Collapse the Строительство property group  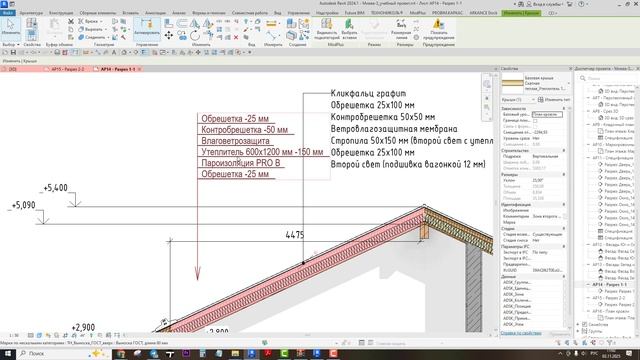click(x=564, y=151)
